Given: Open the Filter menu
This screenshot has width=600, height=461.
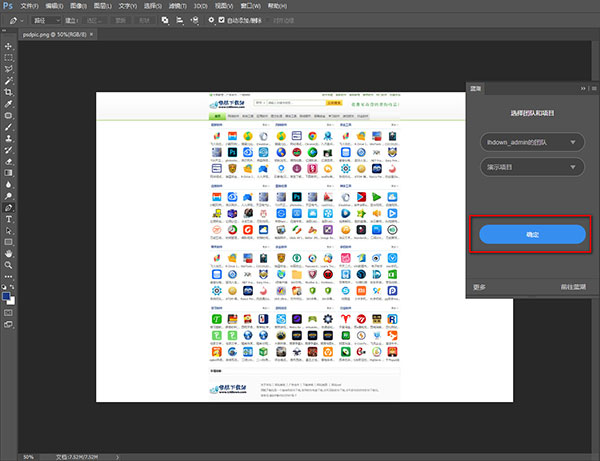Looking at the screenshot, I should coord(178,6).
